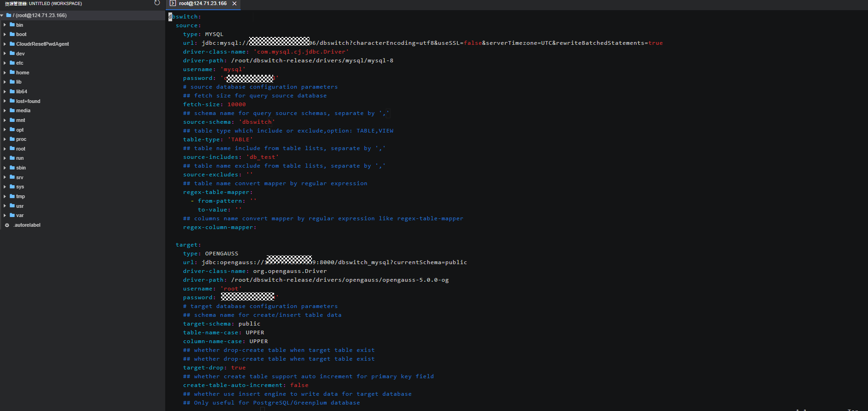Image resolution: width=868 pixels, height=411 pixels.
Task: Click the home folder icon
Action: (12, 73)
